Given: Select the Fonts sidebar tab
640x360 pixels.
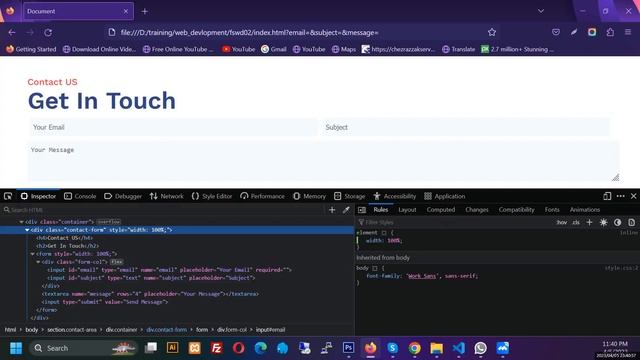Looking at the screenshot, I should tap(552, 210).
